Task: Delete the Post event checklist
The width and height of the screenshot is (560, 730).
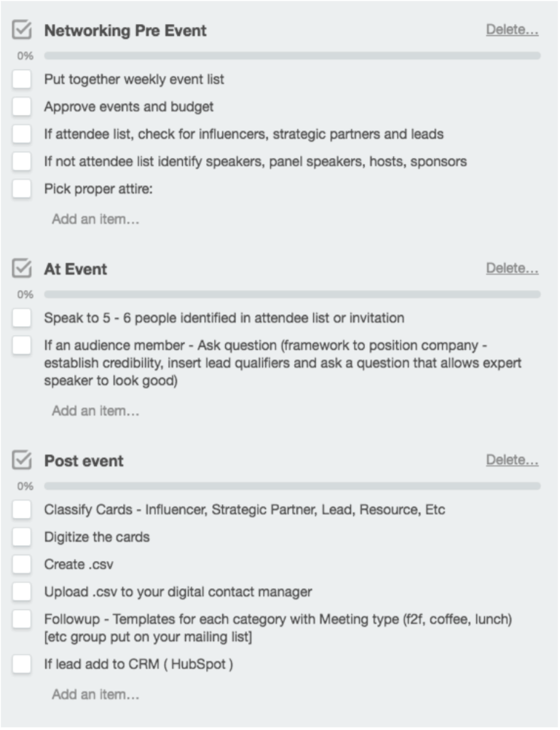Action: pyautogui.click(x=512, y=460)
